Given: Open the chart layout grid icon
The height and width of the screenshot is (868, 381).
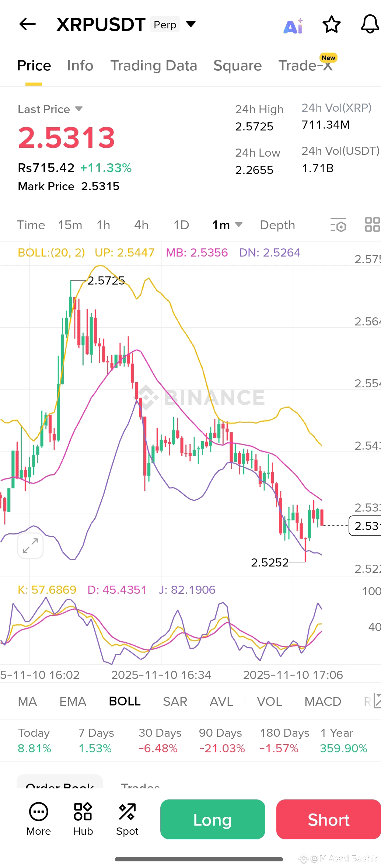Looking at the screenshot, I should coord(372,224).
